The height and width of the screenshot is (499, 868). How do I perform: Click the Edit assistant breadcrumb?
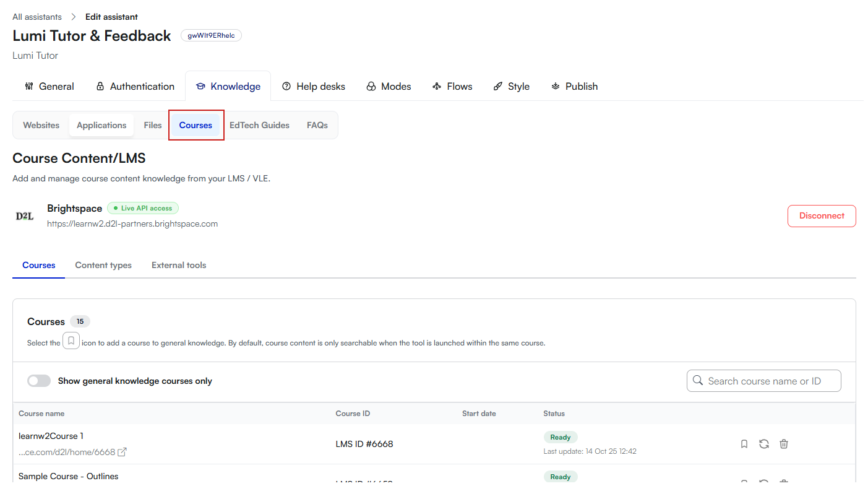111,17
